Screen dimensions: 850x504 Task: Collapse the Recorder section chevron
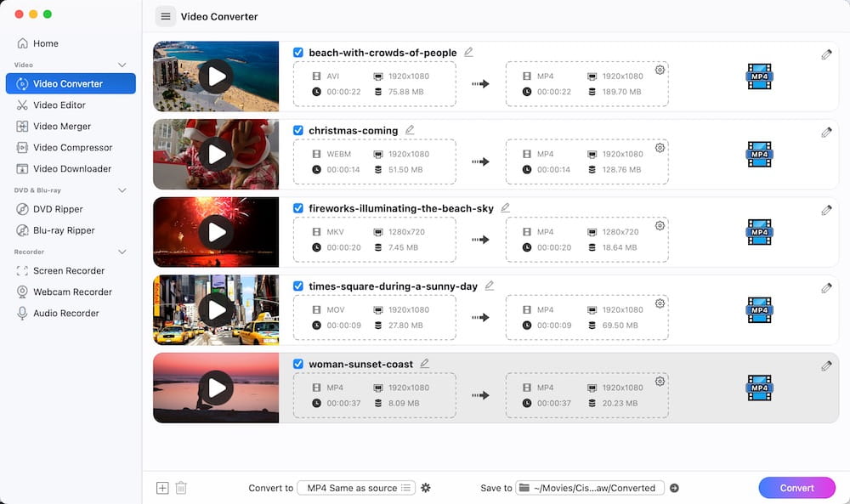coord(122,252)
